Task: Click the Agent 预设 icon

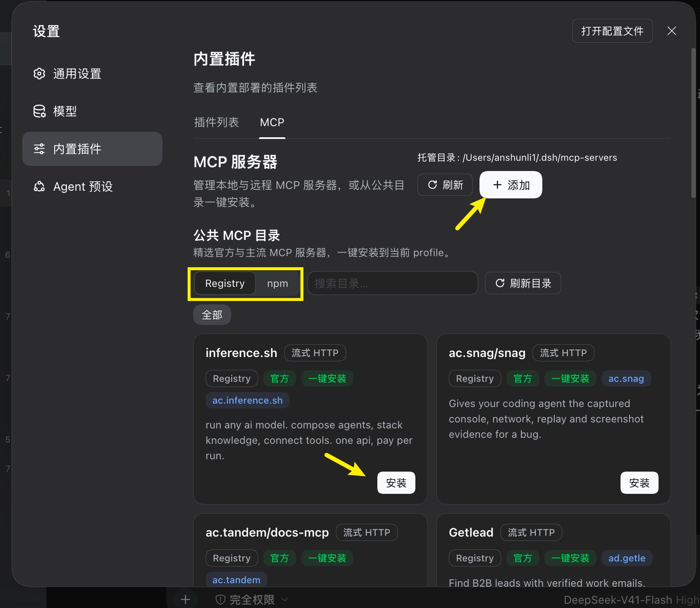Action: (x=39, y=186)
